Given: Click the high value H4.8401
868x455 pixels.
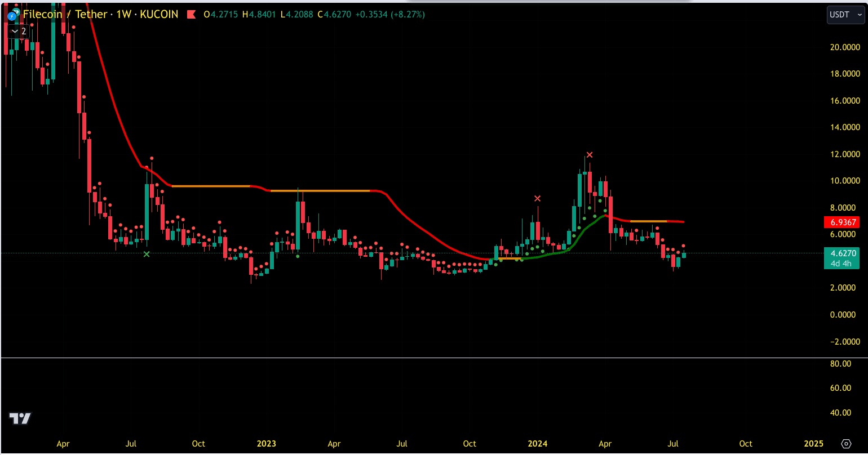Looking at the screenshot, I should tap(259, 15).
